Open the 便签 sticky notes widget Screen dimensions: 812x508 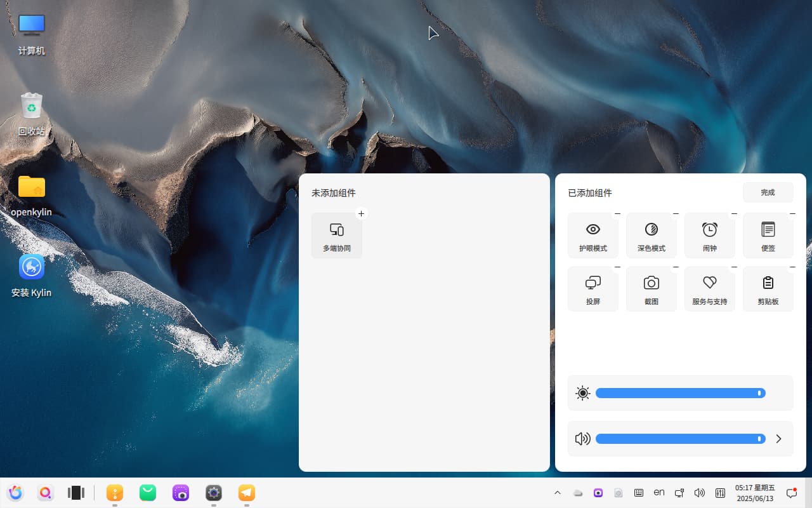coord(768,235)
